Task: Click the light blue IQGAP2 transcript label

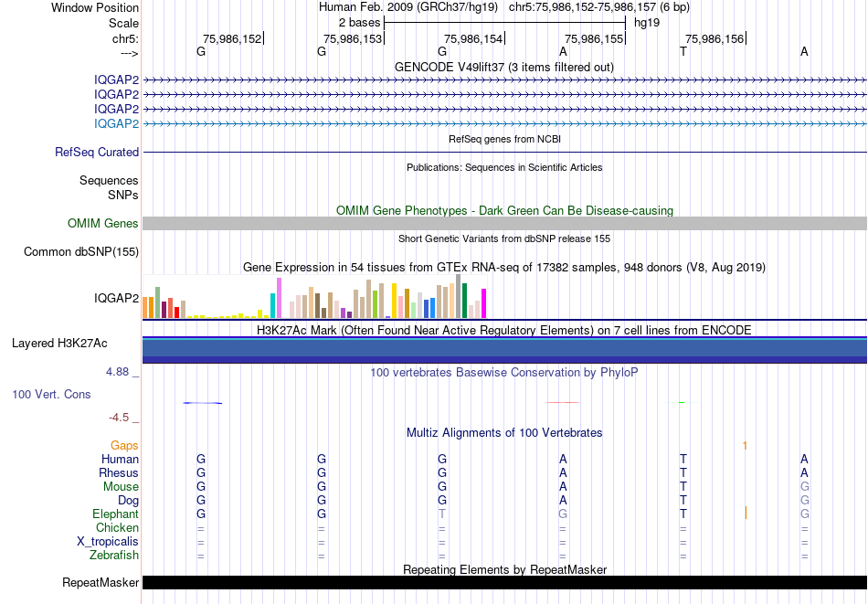Action: 116,123
